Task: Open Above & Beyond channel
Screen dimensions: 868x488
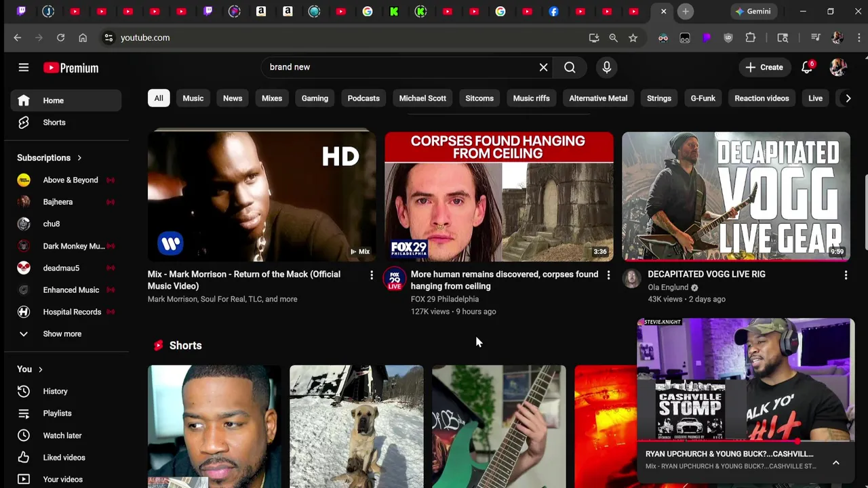Action: [66, 180]
